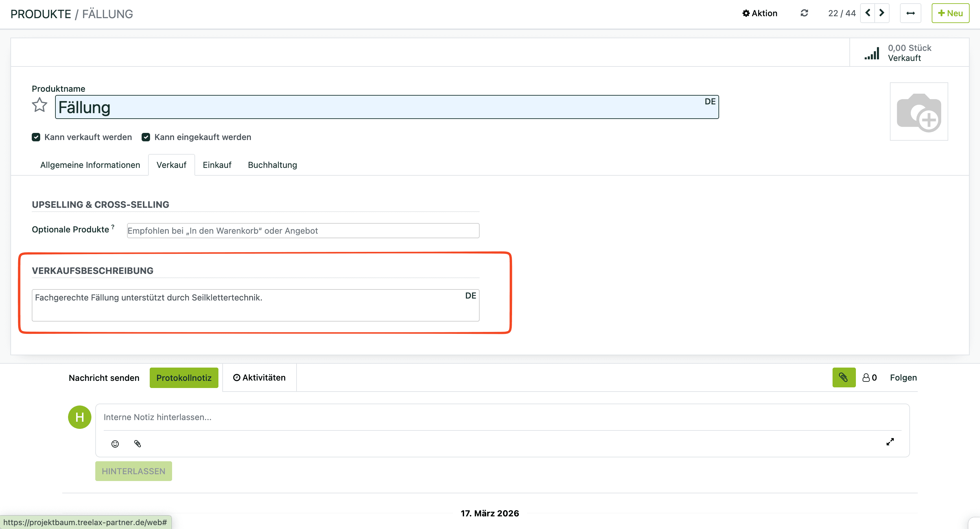Click the refresh record icon
This screenshot has height=529, width=980.
804,13
